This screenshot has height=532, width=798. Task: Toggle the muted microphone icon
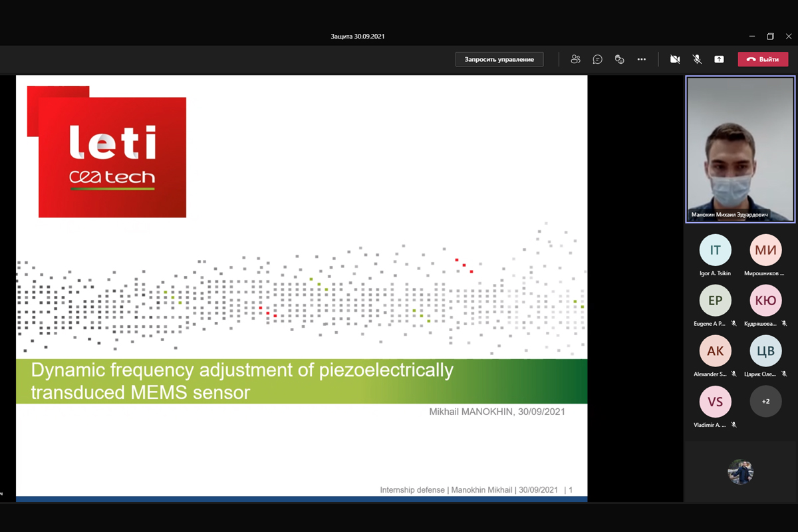(697, 59)
